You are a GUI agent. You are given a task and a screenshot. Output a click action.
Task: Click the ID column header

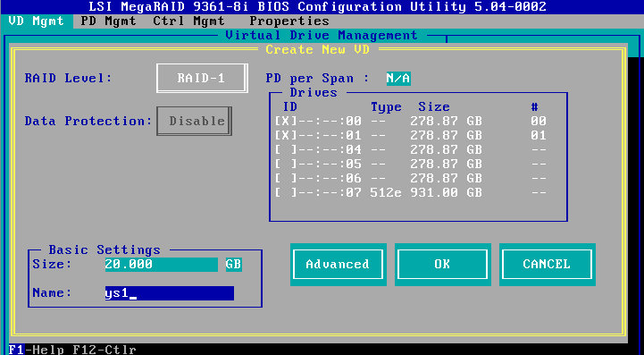290,107
